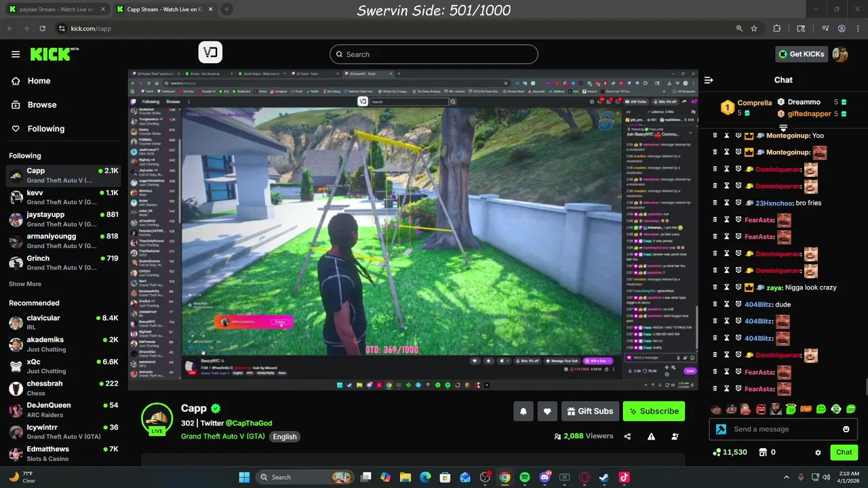Open the Gift Subs button
The height and width of the screenshot is (488, 868).
[590, 411]
